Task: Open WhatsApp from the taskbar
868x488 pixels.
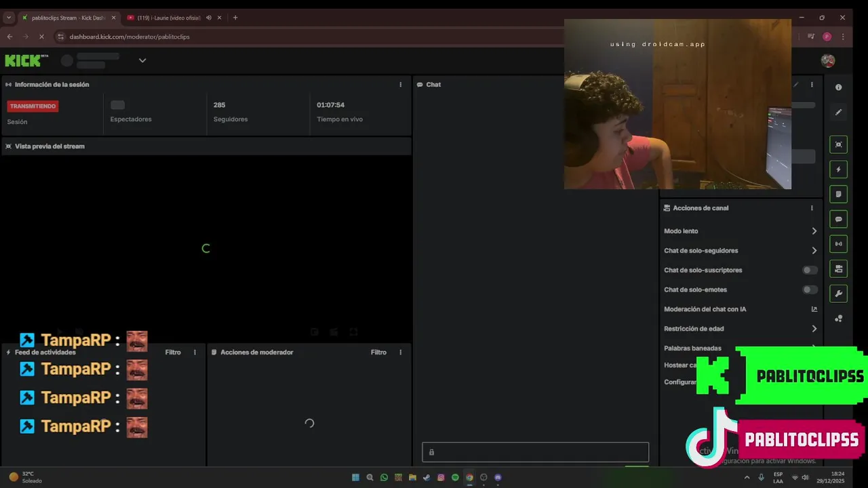Action: 384,477
